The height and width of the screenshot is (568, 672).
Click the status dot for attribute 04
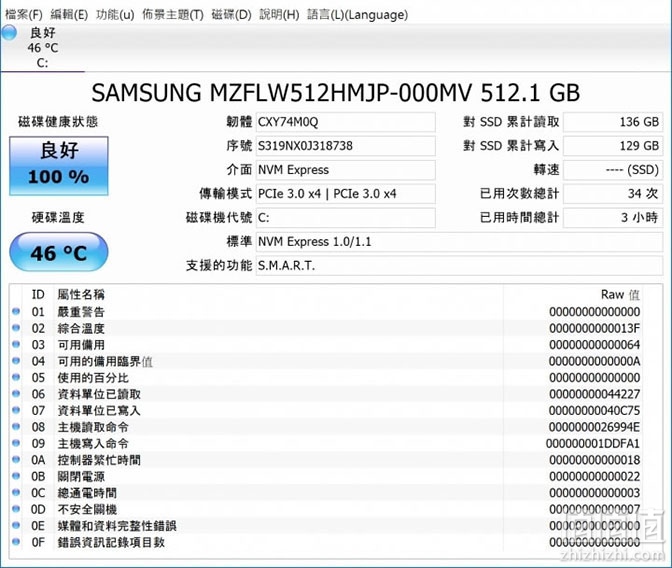16,361
